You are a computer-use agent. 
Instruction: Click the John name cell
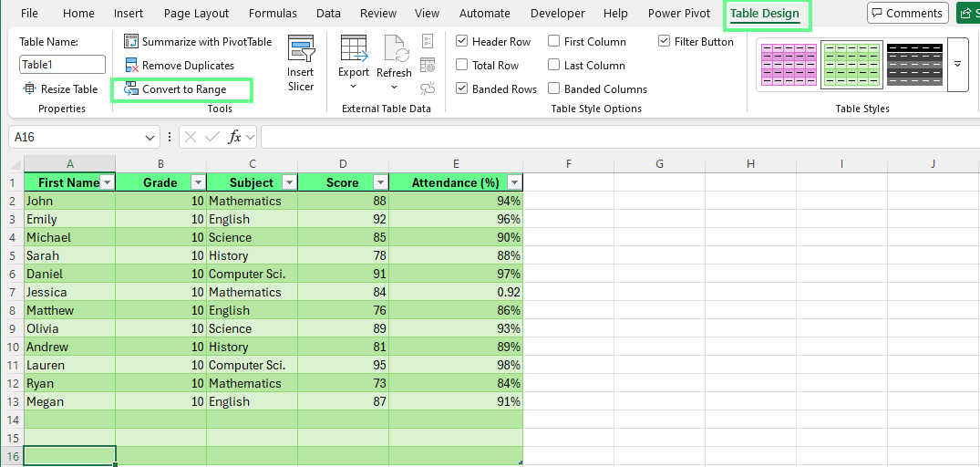(70, 201)
